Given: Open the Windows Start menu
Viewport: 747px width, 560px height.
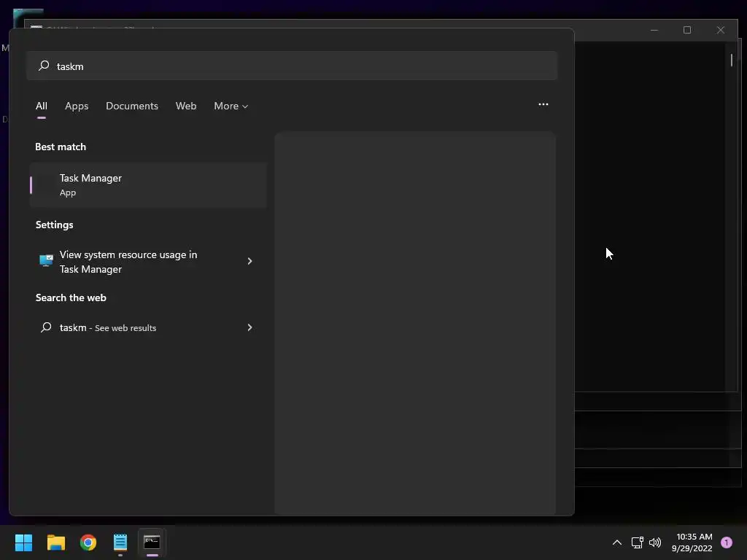Looking at the screenshot, I should (x=23, y=542).
